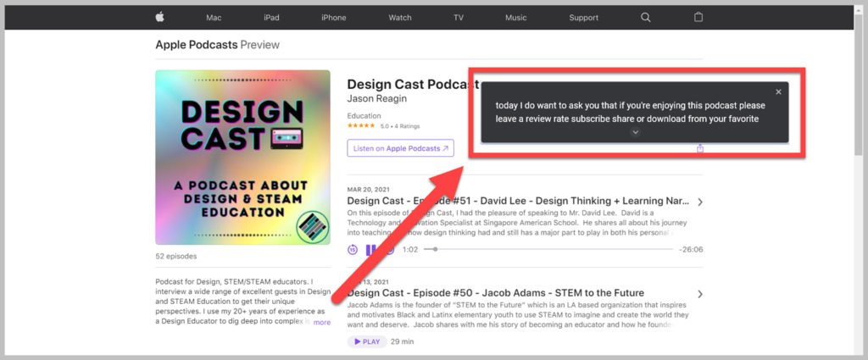
Task: Open the shopping bag icon
Action: 698,17
